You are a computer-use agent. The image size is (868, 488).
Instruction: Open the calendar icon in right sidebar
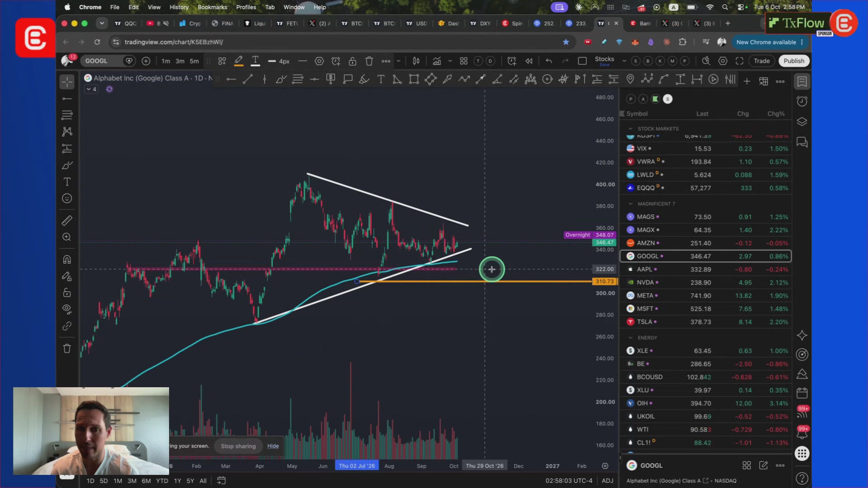point(802,393)
